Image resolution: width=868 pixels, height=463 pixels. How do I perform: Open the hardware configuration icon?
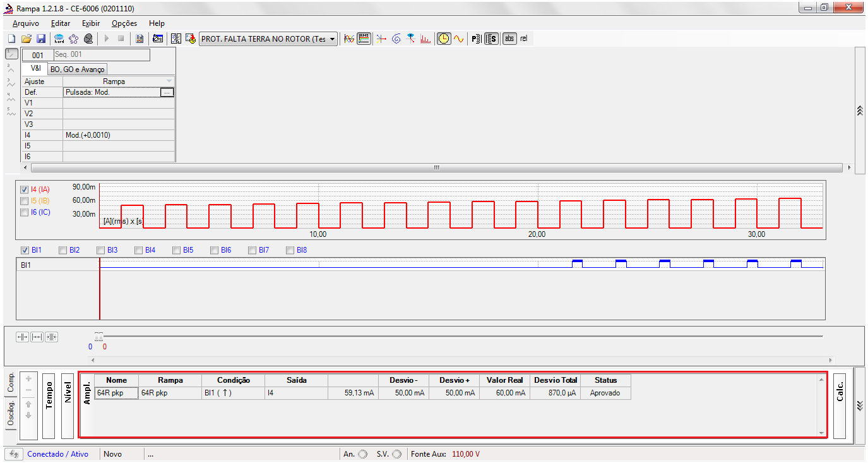coord(59,39)
